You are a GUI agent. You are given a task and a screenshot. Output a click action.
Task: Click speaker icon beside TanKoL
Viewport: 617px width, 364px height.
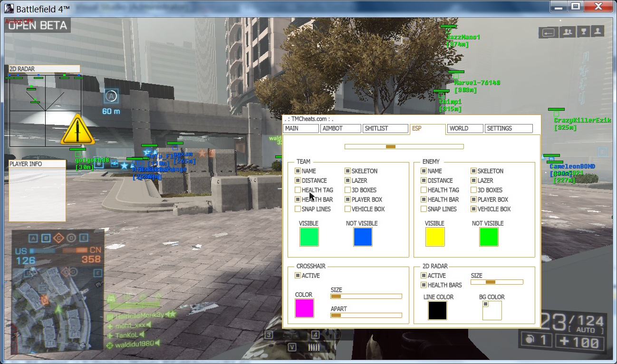point(141,335)
